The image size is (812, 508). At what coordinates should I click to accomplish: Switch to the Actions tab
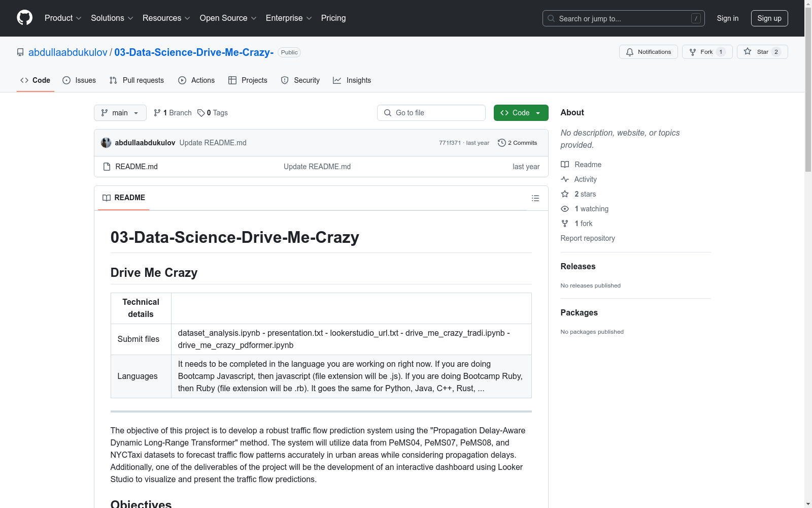[x=196, y=80]
